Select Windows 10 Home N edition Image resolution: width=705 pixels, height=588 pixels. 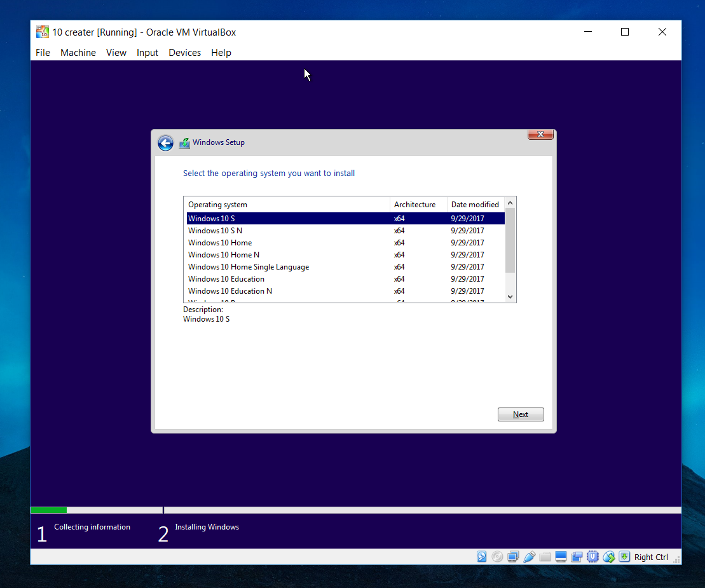(x=346, y=255)
